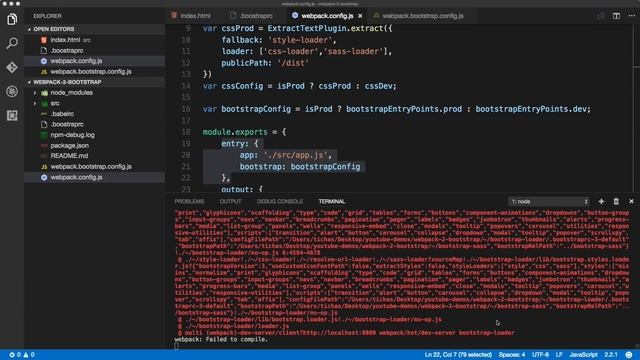Click the line and column indicator
This screenshot has height=360, width=640.
[x=458, y=355]
